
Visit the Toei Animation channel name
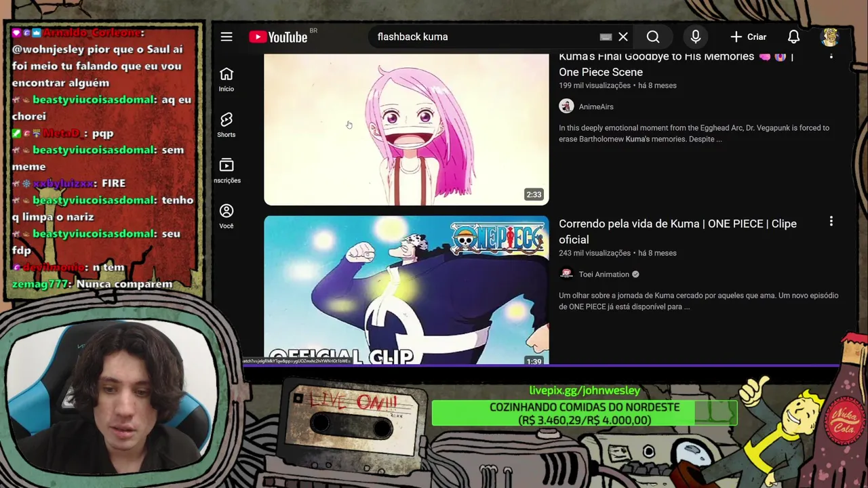point(604,274)
